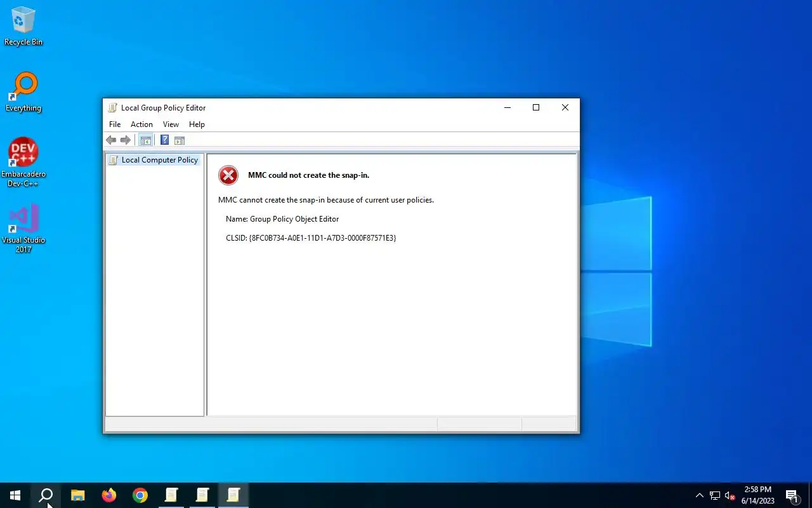This screenshot has height=508, width=812.
Task: Toggle Show/Hide Console Tree toolbar icon
Action: coord(146,140)
